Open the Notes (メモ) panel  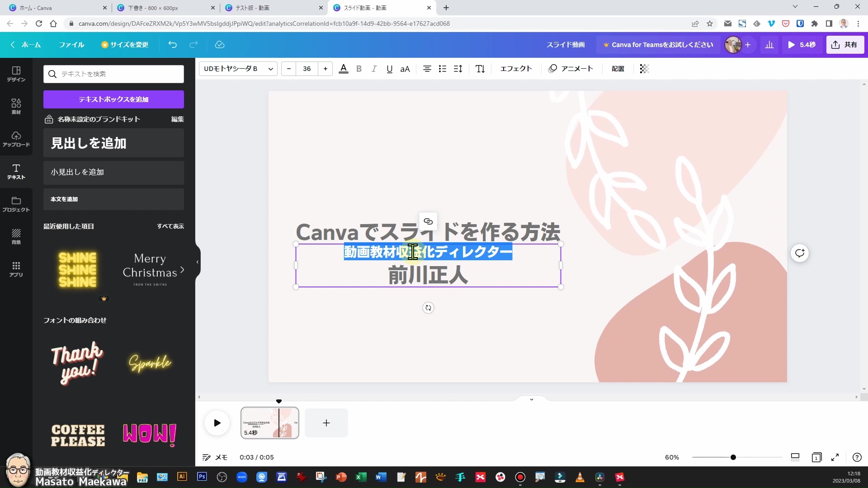(x=215, y=457)
